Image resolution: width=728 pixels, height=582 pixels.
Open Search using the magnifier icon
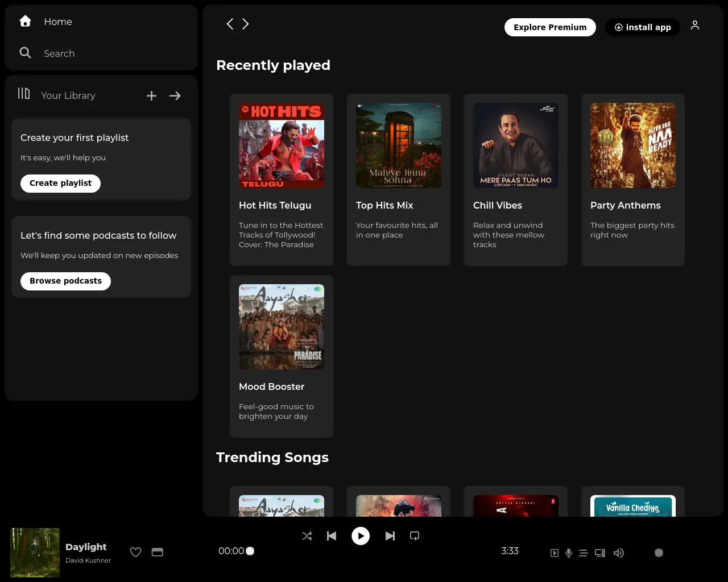25,53
